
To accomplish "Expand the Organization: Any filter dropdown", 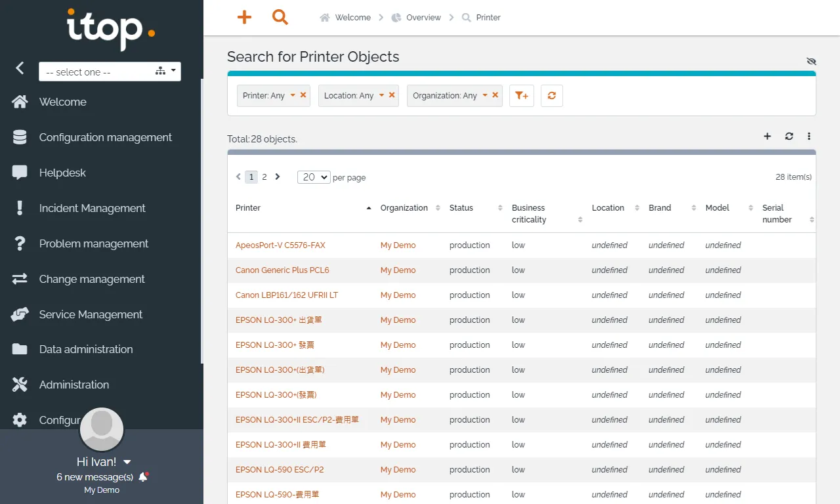I will click(485, 95).
